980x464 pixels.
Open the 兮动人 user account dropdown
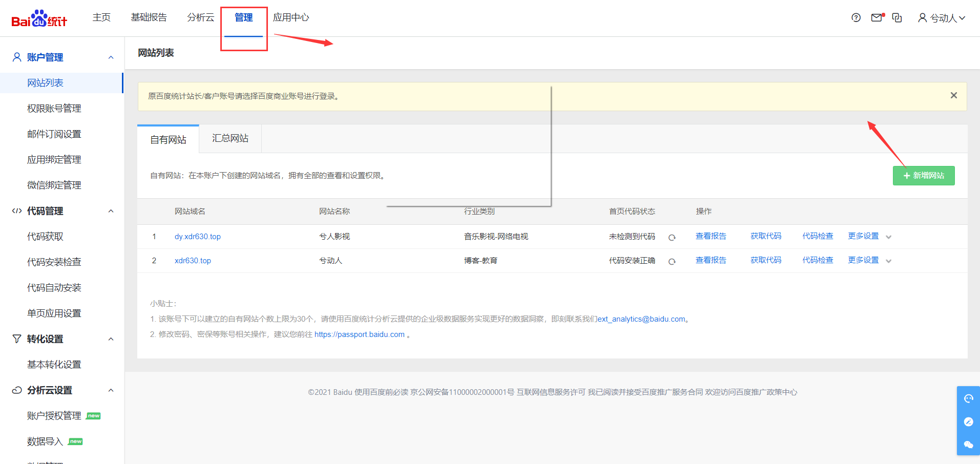pos(942,18)
